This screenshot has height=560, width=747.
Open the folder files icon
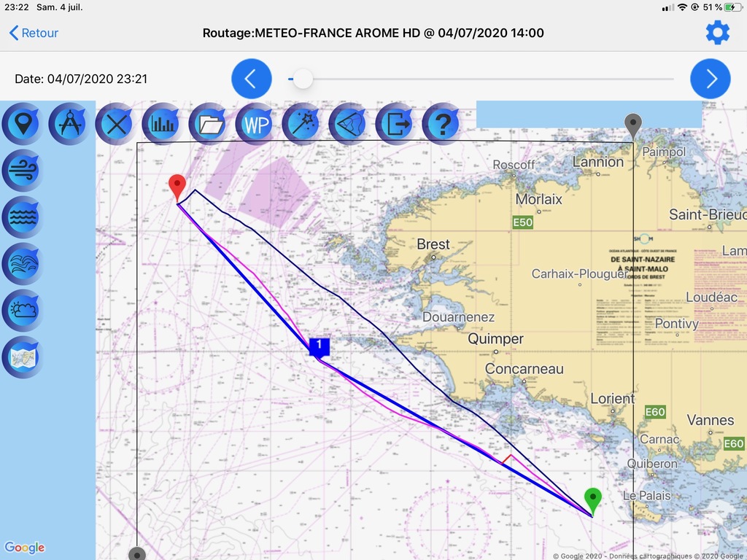(x=209, y=124)
